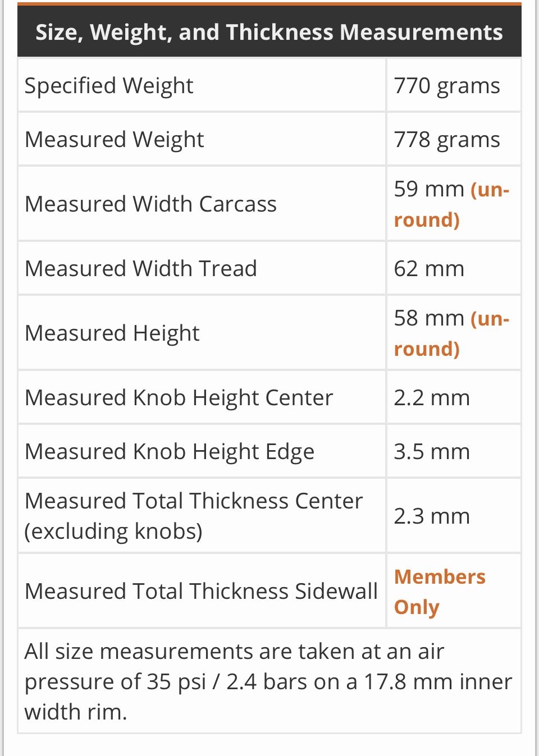This screenshot has height=756, width=539.
Task: Select the Measured Knob Height Center label
Action: [x=179, y=398]
